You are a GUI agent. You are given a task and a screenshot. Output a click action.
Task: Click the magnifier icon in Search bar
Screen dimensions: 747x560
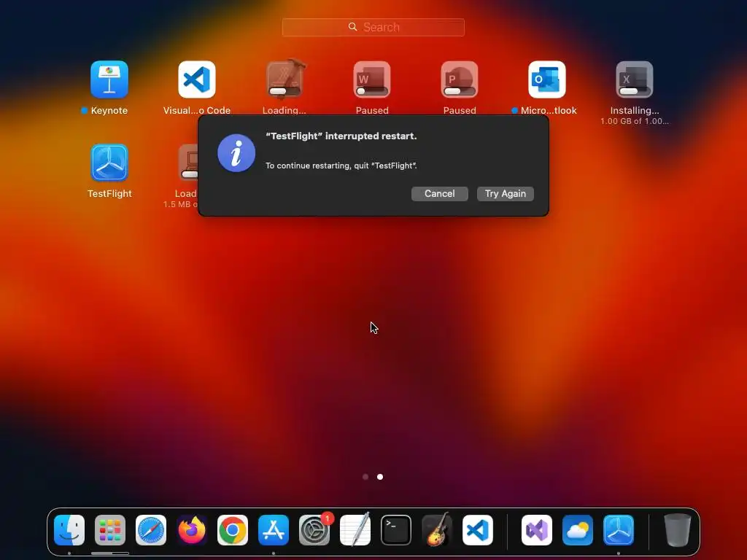coord(352,27)
